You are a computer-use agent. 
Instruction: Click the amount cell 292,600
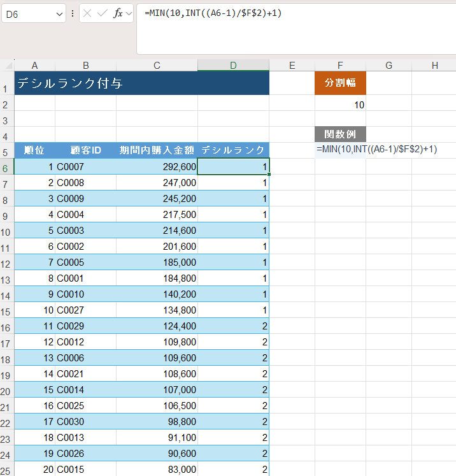tap(157, 166)
